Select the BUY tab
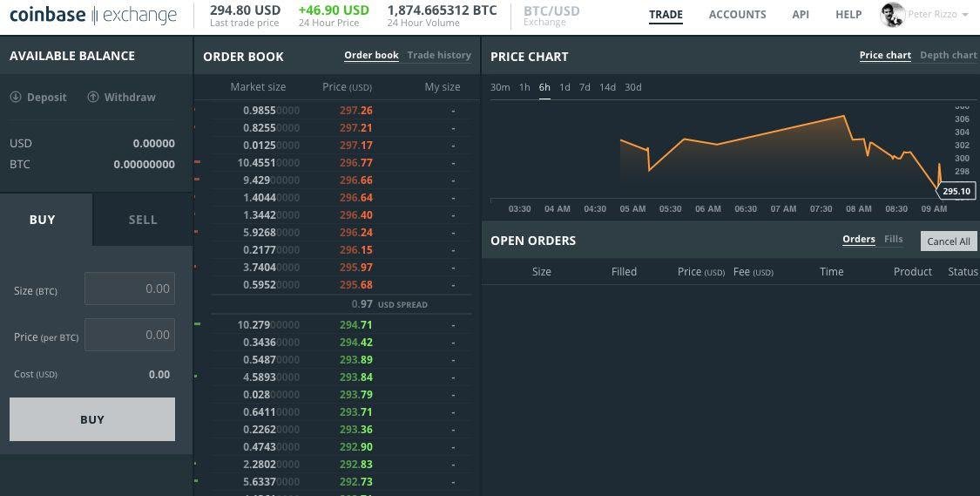 tap(43, 220)
